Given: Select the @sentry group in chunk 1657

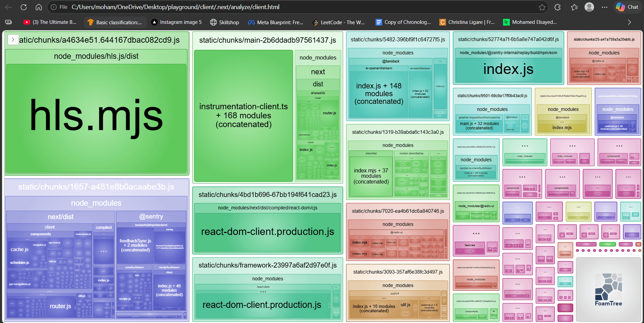Looking at the screenshot, I should point(151,216).
